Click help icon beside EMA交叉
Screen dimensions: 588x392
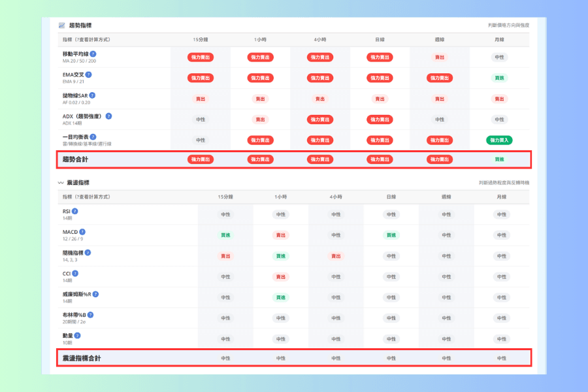tap(88, 74)
